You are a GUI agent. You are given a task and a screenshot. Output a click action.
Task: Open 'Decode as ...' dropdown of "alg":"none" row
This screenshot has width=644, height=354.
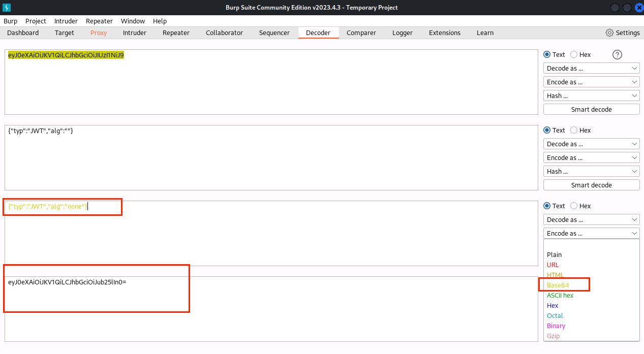(x=592, y=219)
